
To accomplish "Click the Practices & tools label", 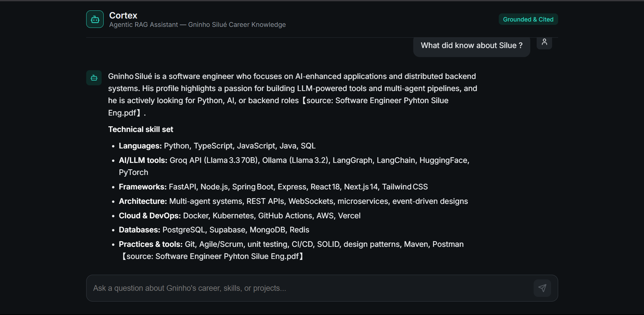I will pos(151,244).
